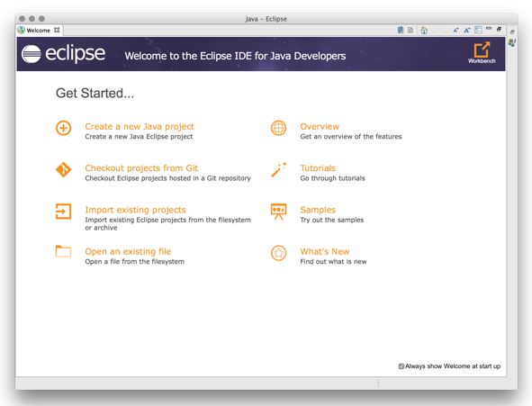Viewport: 532px width, 406px height.
Task: Click the folder icon for opening a file
Action: pyautogui.click(x=63, y=251)
